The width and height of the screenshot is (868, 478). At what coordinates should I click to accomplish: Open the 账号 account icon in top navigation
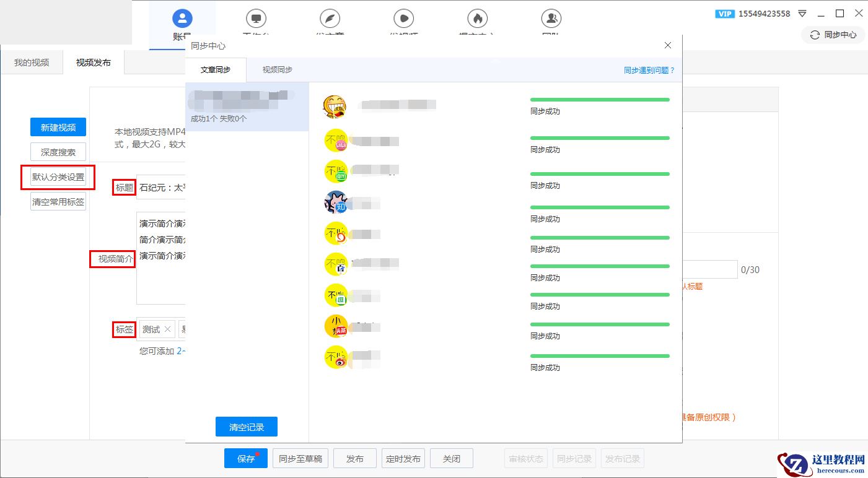[182, 19]
